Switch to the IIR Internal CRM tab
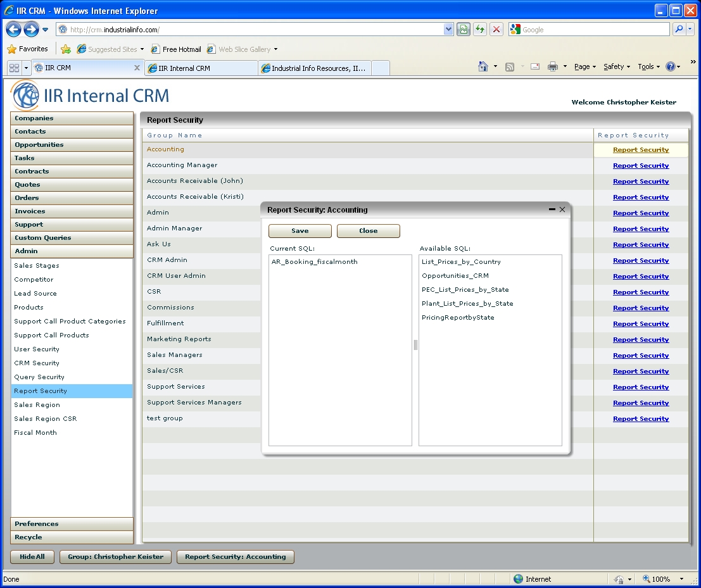Image resolution: width=701 pixels, height=588 pixels. click(201, 68)
